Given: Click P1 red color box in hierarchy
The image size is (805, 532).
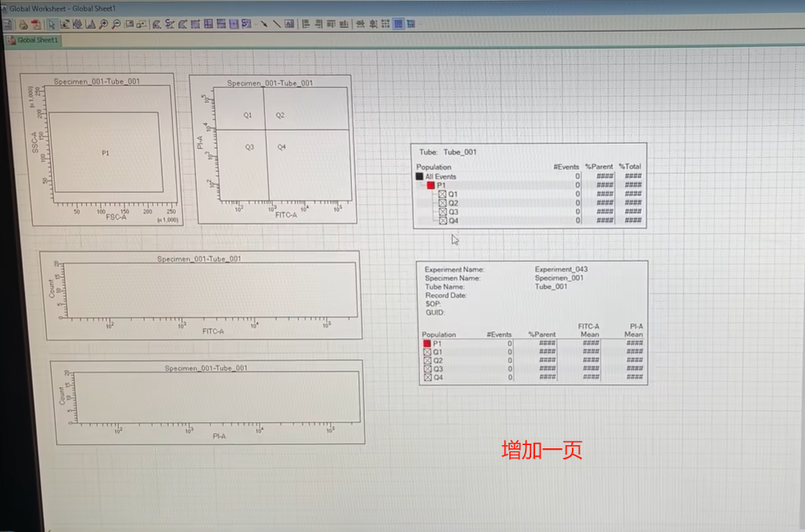Looking at the screenshot, I should click(x=431, y=185).
